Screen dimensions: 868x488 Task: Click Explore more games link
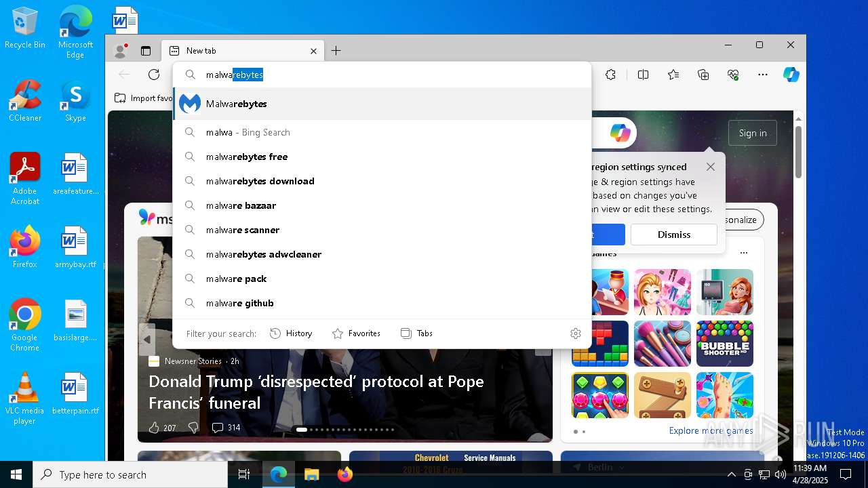pos(711,430)
